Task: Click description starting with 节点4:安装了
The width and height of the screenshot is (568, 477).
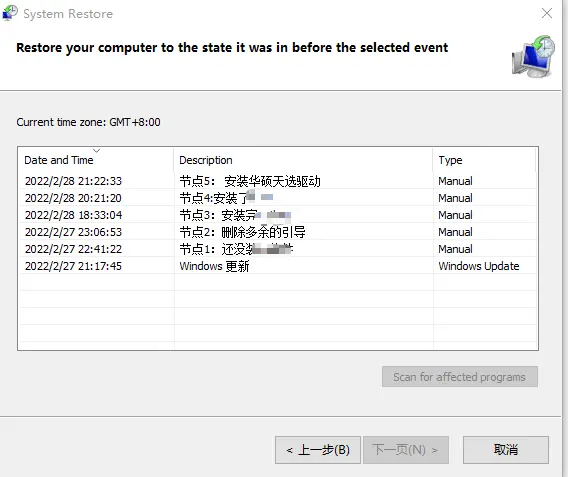Action: tap(226, 198)
